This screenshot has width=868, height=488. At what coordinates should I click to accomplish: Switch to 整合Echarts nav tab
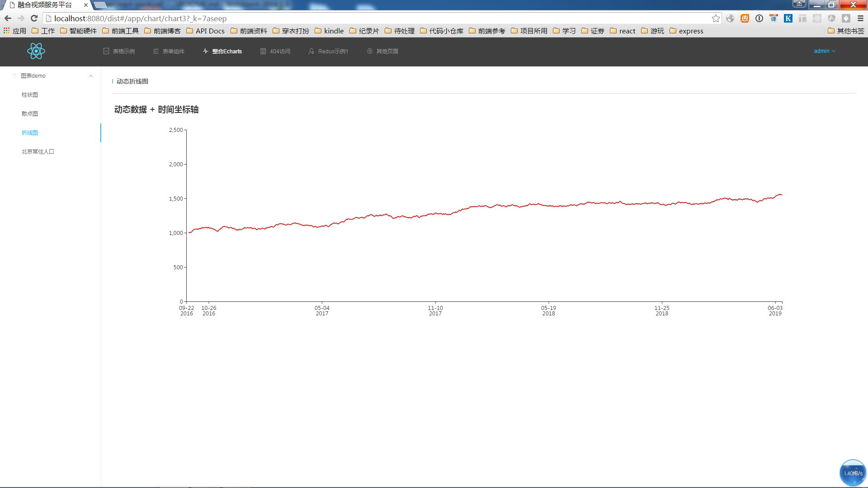click(x=222, y=52)
